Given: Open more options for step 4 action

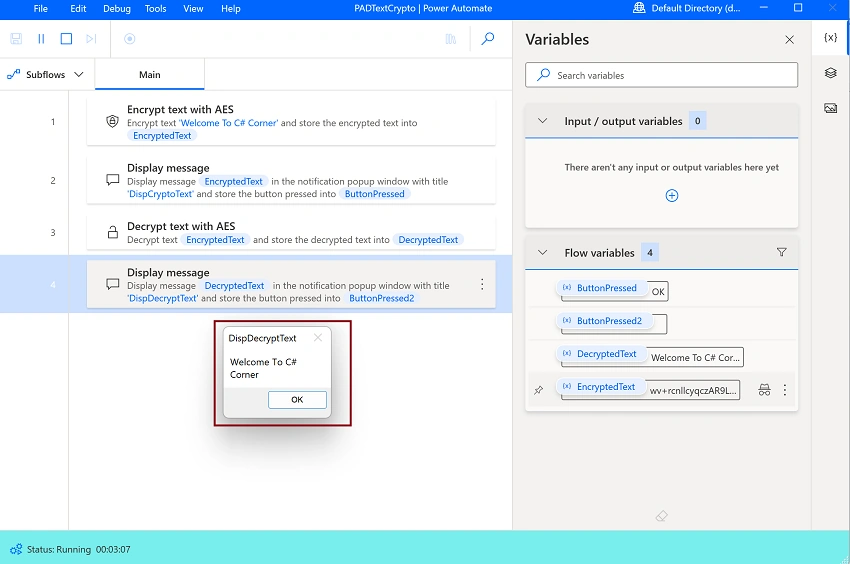Looking at the screenshot, I should [x=482, y=284].
